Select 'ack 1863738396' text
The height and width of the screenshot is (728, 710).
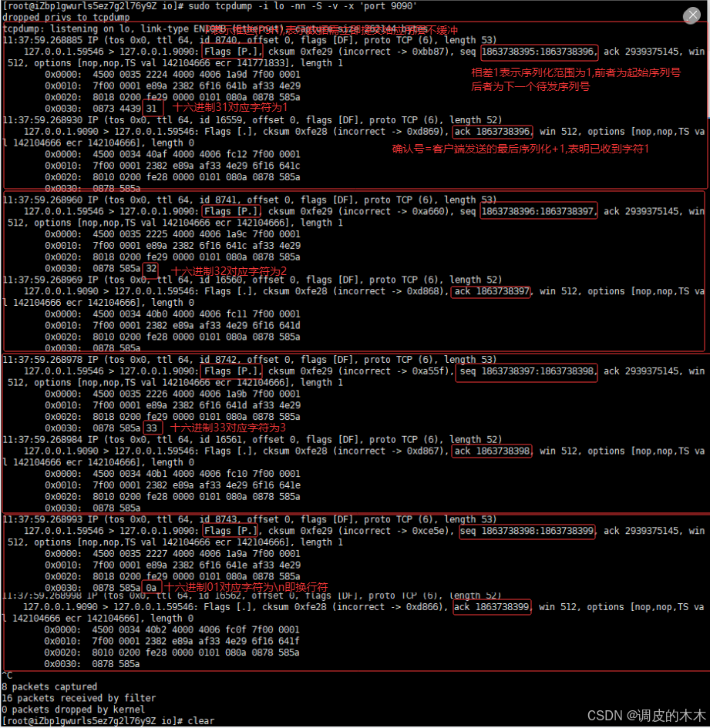coord(492,132)
